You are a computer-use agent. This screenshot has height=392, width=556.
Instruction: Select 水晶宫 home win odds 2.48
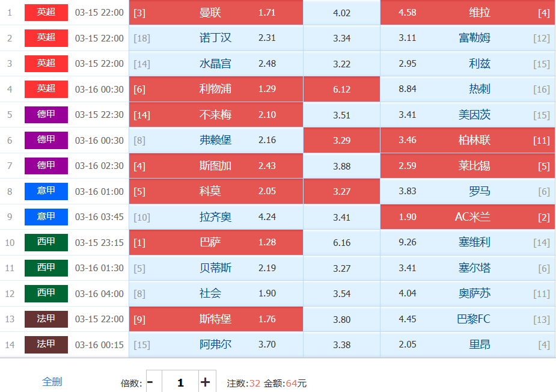click(x=216, y=64)
